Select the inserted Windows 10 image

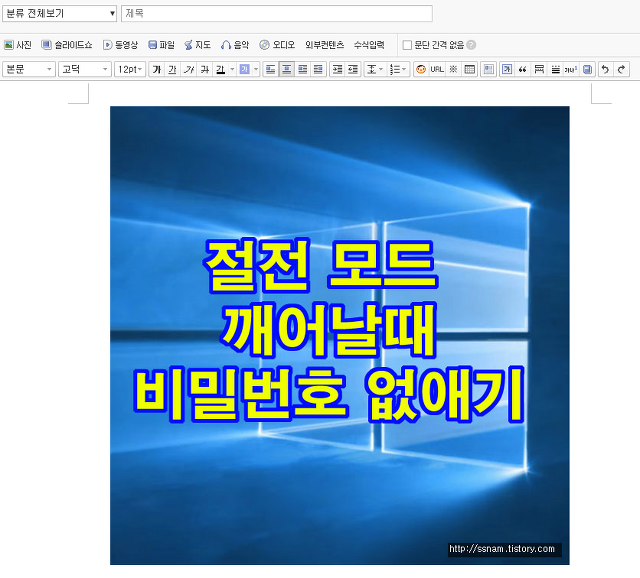(x=340, y=336)
